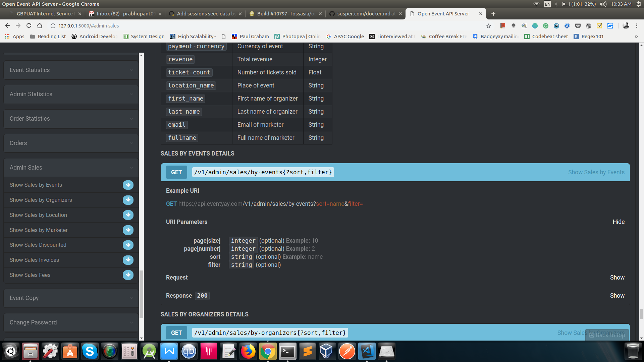Open a new browser tab with plus icon
This screenshot has height=362, width=644.
coord(493,14)
